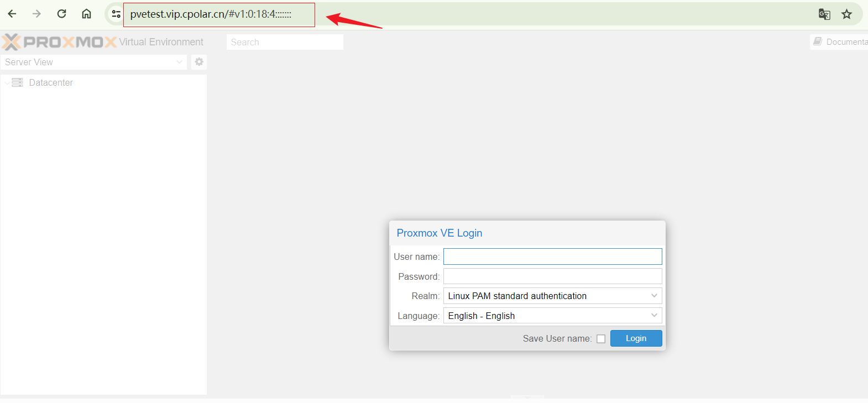Open the Documentation button
868x403 pixels.
tap(839, 41)
